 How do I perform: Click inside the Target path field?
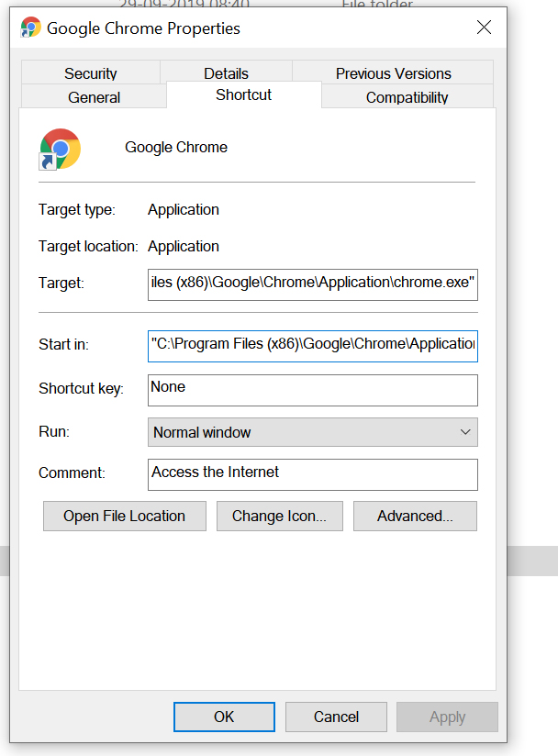(312, 283)
